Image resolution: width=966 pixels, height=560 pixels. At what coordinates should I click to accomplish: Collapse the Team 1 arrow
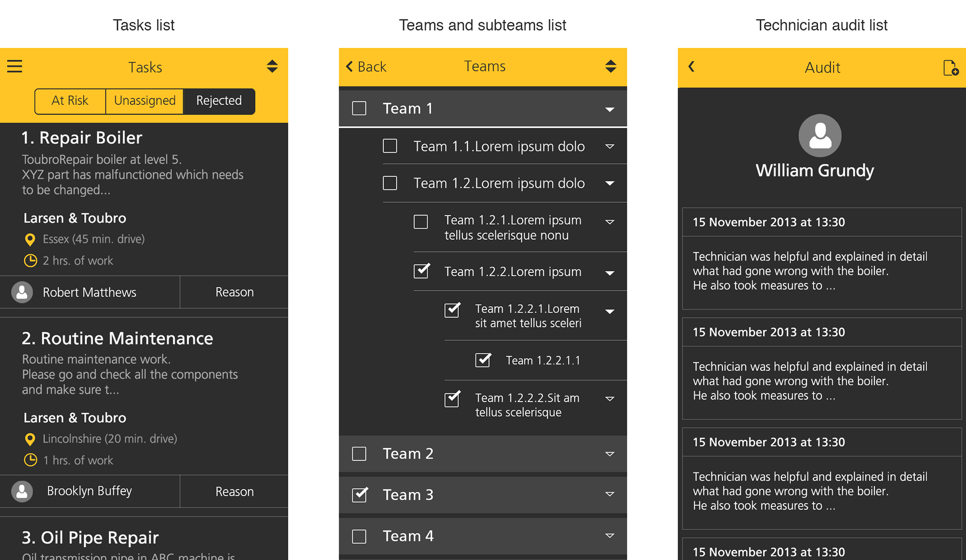point(610,109)
